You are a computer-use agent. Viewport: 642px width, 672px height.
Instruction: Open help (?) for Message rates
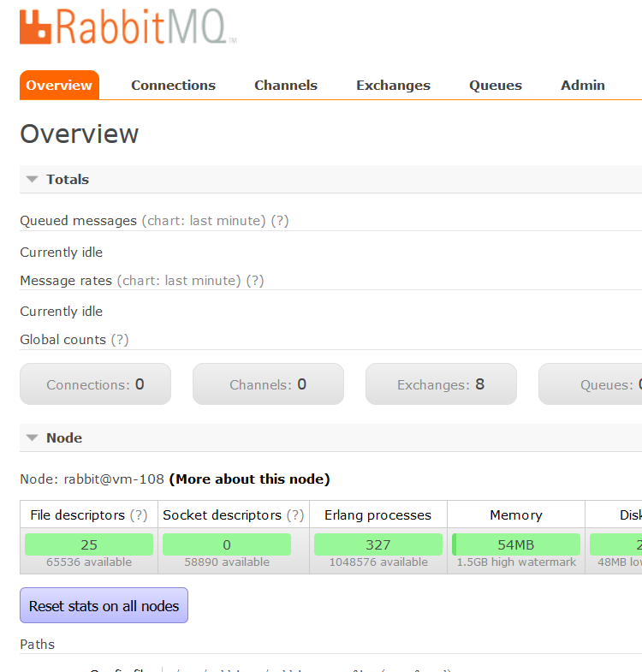click(x=255, y=281)
